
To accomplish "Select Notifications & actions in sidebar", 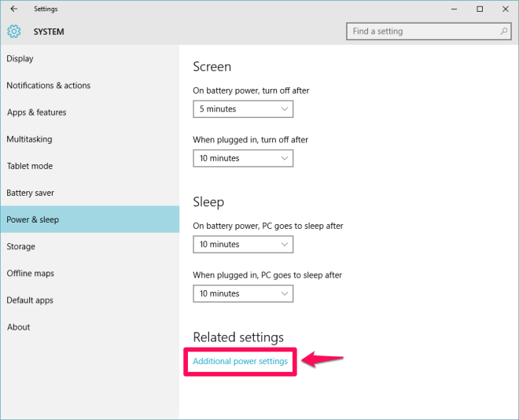I will point(90,86).
